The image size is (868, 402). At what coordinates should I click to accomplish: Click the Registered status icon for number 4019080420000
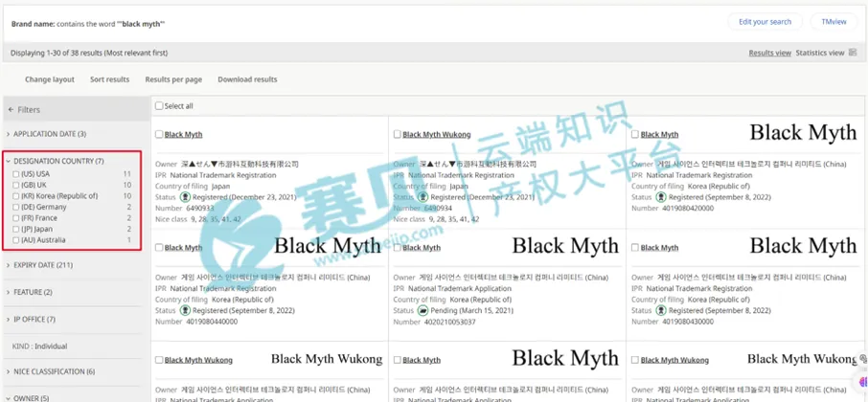pyautogui.click(x=661, y=197)
